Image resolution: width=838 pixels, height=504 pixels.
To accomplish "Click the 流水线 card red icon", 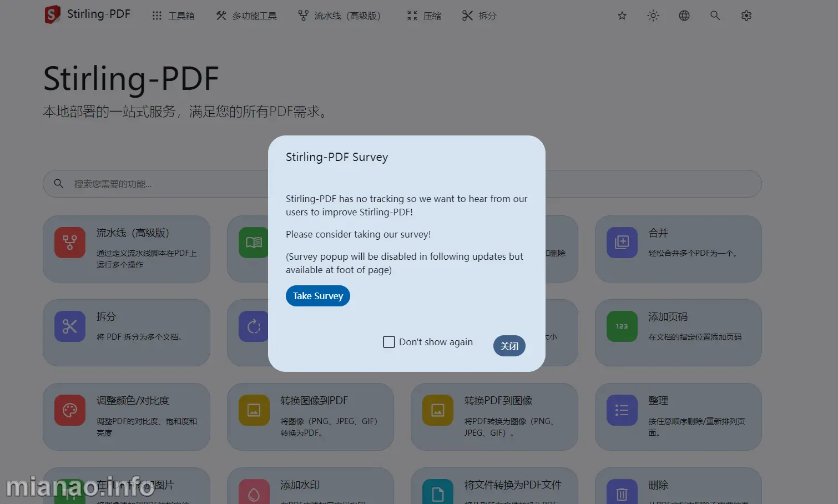I will pyautogui.click(x=70, y=243).
